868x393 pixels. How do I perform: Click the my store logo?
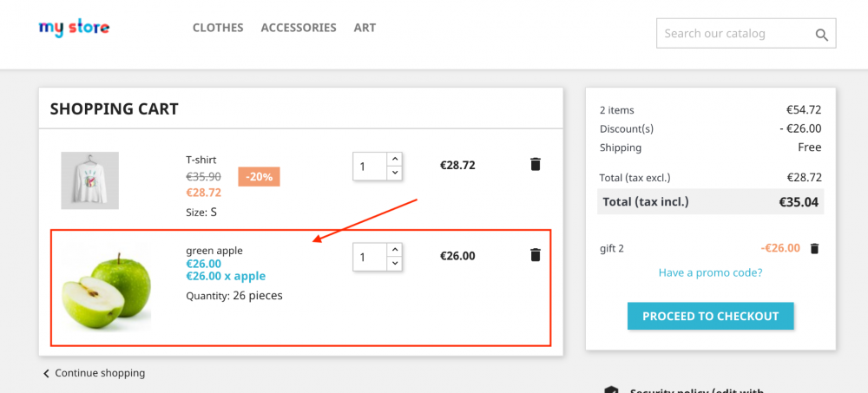[74, 28]
